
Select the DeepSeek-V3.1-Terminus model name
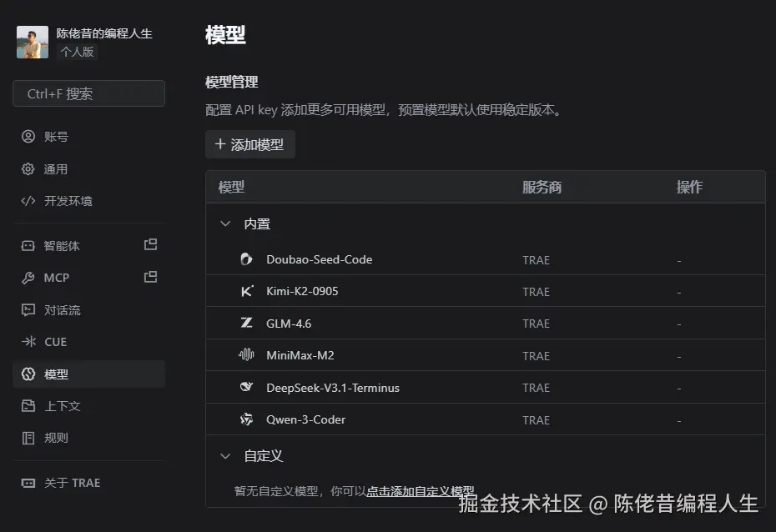[333, 388]
